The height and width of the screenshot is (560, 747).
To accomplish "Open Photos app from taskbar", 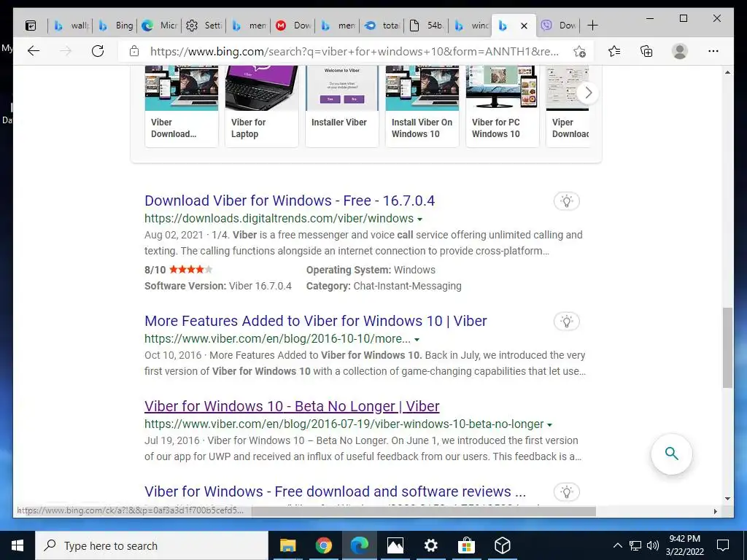I will 395,545.
